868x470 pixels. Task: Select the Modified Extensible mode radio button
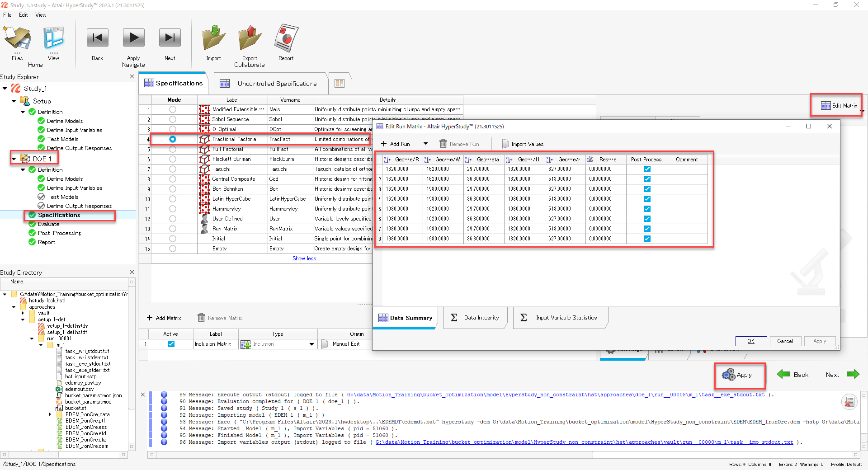click(x=173, y=109)
